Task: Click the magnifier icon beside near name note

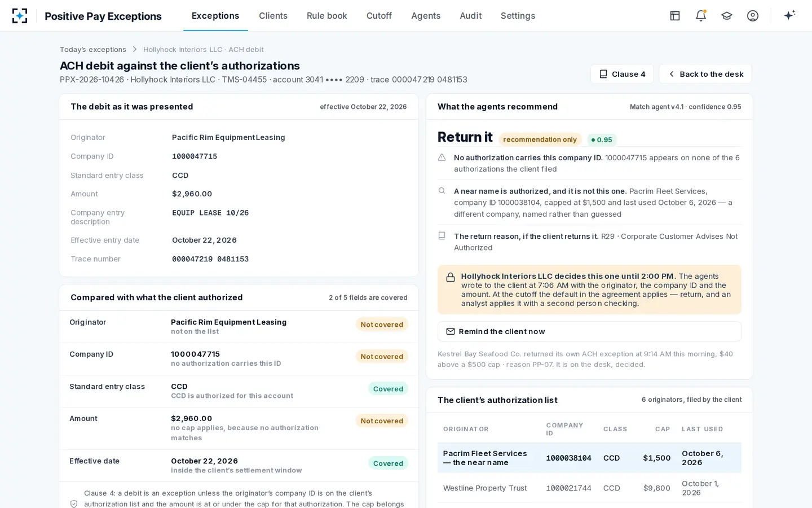Action: click(442, 191)
